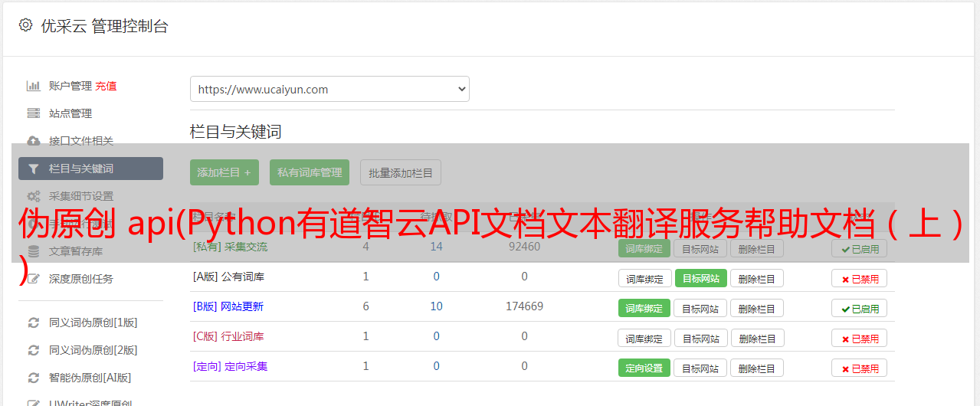The image size is (980, 406).
Task: Click refresh icon for 同义词伪原创[2版]
Action: [34, 350]
